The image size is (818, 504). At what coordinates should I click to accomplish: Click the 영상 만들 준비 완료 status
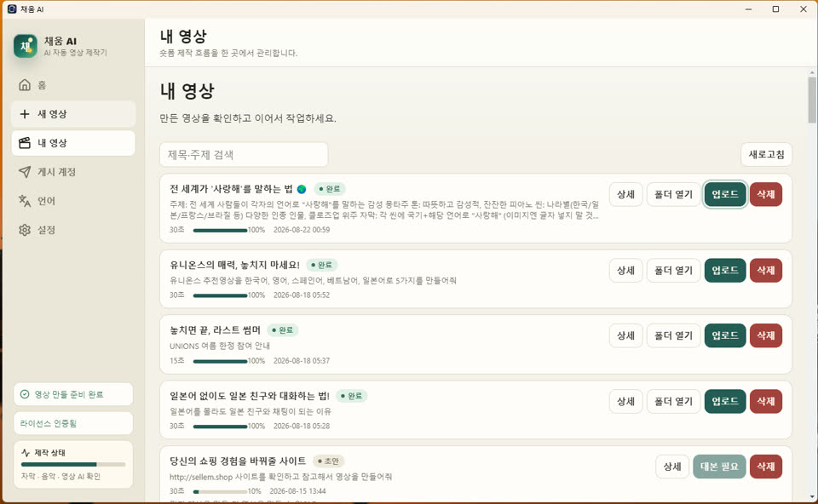click(73, 394)
